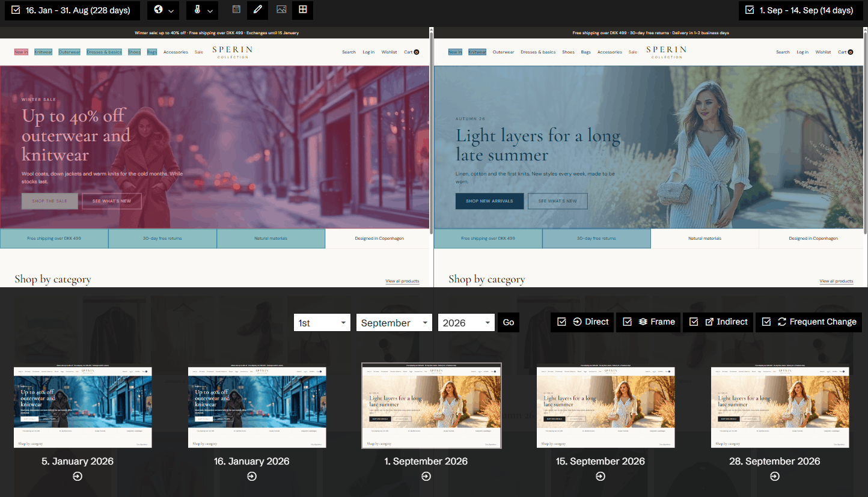
Task: Toggle the 1. Sep - 14. Sep period checkbox
Action: [x=750, y=10]
